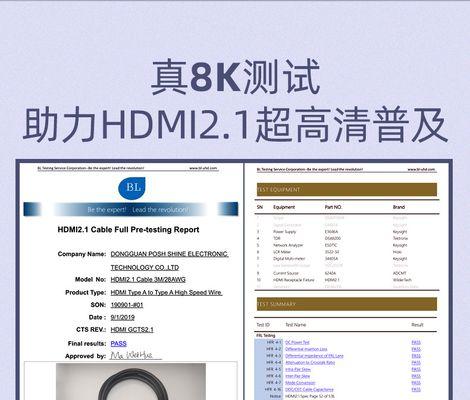The height and width of the screenshot is (400, 470).
Task: Click the 'FRL Testing' group label
Action: tap(265, 336)
